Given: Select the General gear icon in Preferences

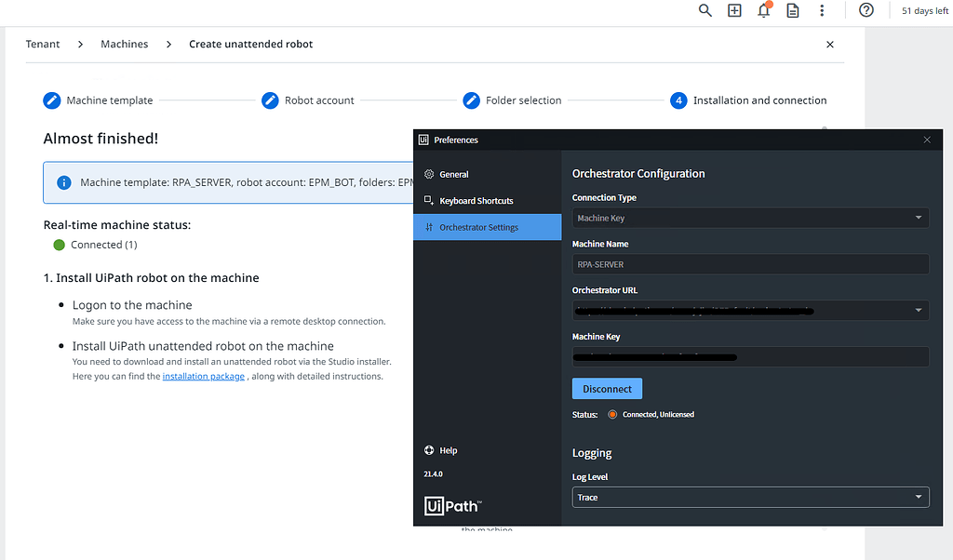Looking at the screenshot, I should [x=429, y=174].
